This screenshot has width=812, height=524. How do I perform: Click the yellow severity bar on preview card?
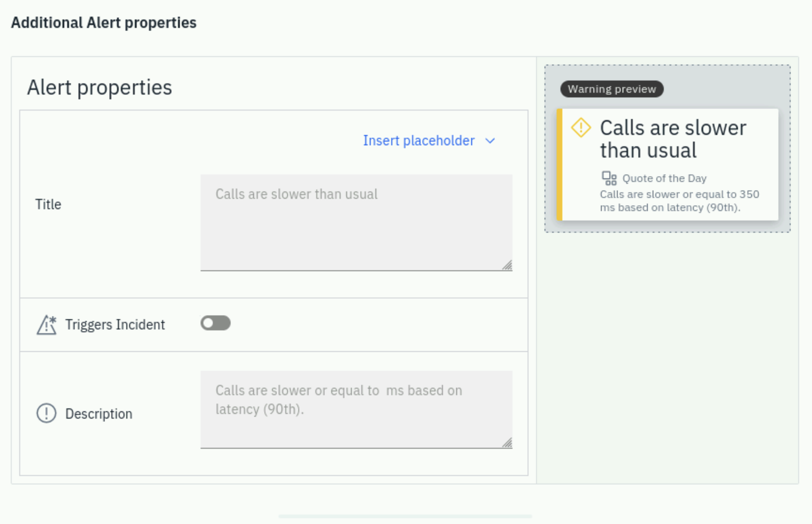pos(559,164)
